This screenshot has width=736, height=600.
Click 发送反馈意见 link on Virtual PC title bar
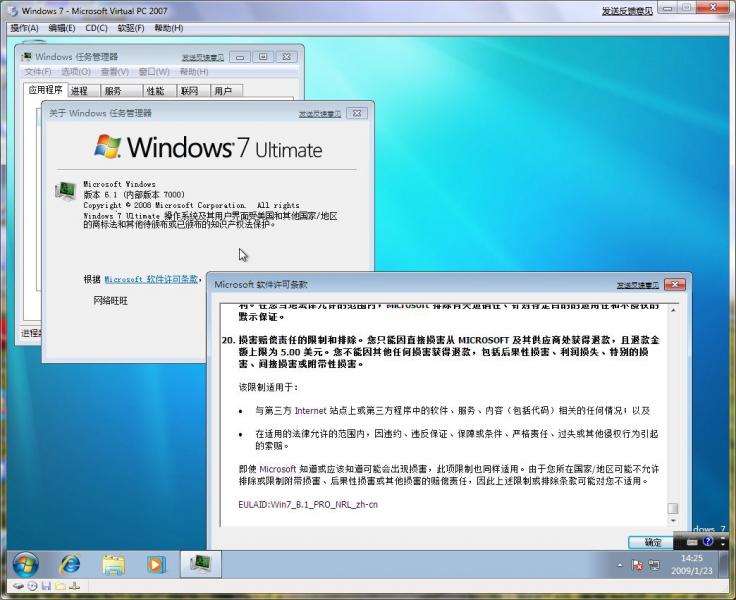[627, 11]
